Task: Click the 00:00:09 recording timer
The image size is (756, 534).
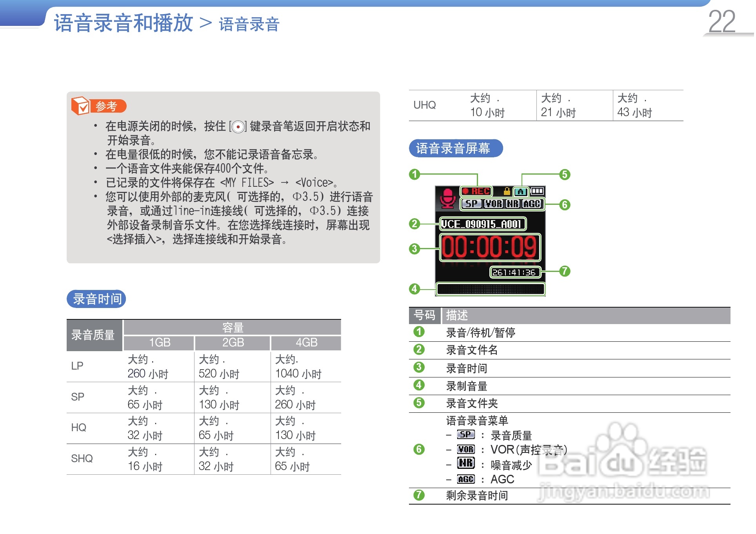Action: (489, 248)
